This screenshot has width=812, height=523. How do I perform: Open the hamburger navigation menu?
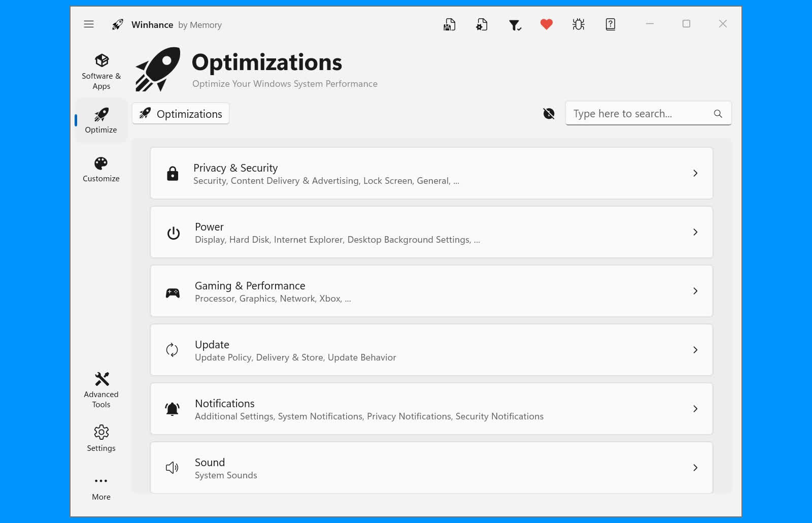89,24
